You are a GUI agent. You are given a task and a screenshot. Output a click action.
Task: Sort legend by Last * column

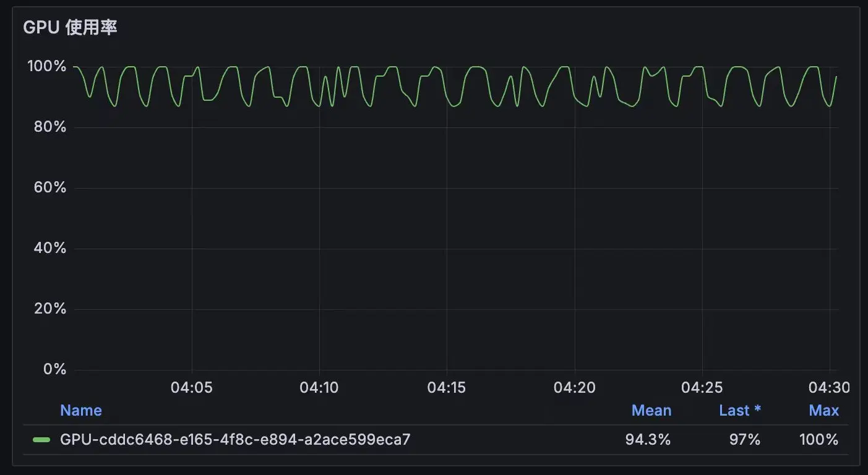click(739, 411)
